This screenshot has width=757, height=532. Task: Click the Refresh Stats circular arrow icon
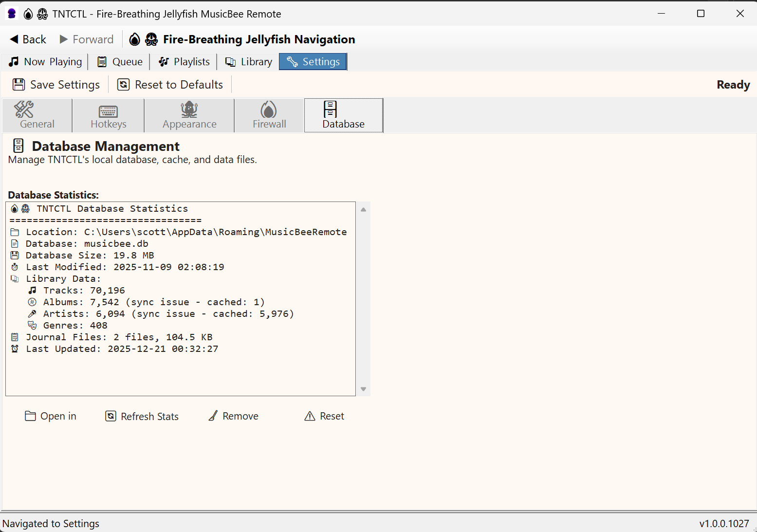pos(111,416)
